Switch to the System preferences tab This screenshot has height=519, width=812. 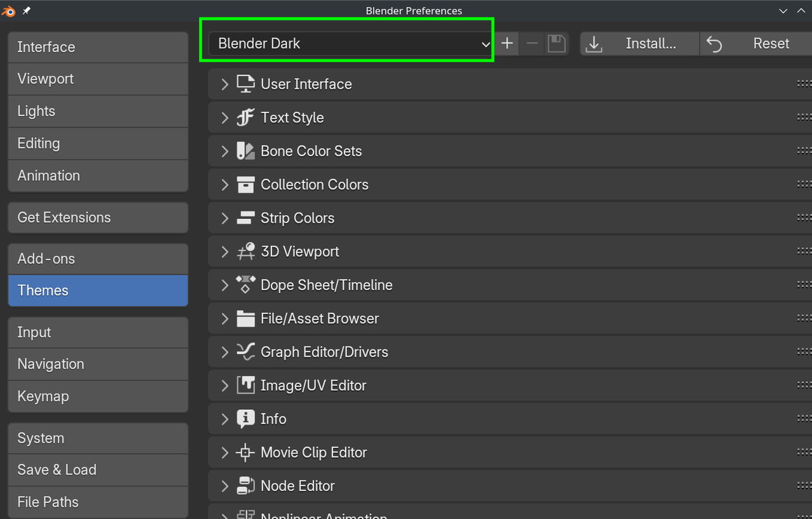pyautogui.click(x=98, y=438)
